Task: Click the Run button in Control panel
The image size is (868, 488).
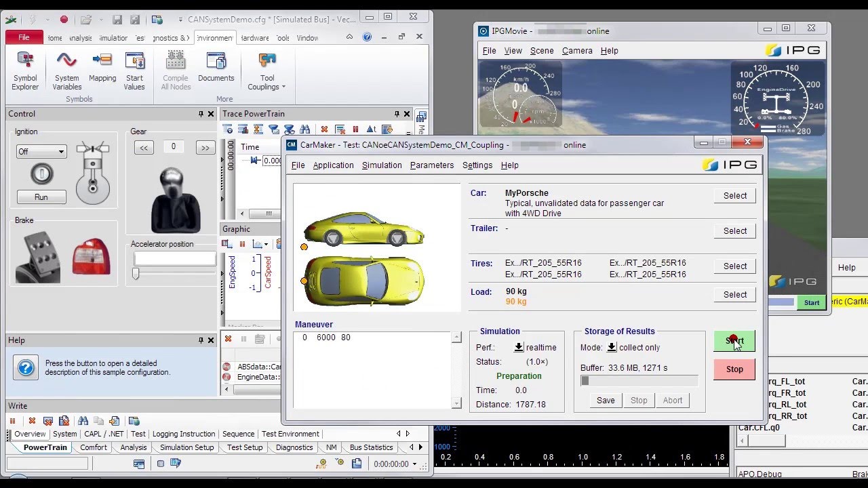Action: click(41, 197)
